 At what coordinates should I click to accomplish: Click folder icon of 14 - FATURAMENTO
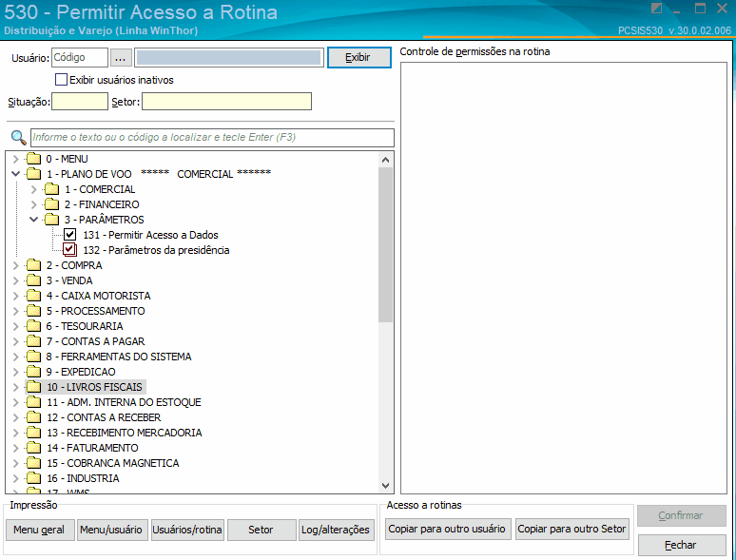pos(34,448)
